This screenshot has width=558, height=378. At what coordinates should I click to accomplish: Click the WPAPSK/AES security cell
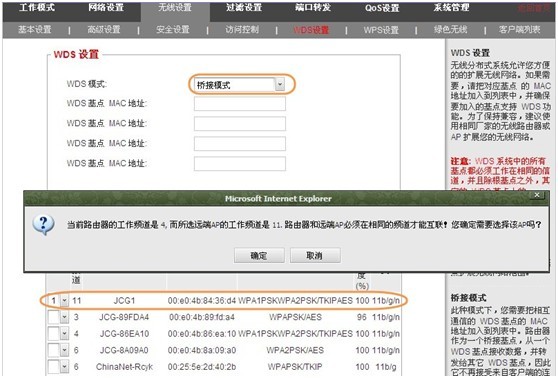(295, 317)
